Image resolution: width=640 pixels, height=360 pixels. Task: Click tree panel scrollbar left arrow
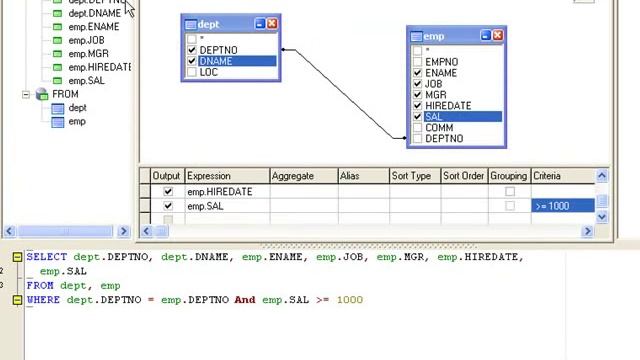[x=10, y=231]
